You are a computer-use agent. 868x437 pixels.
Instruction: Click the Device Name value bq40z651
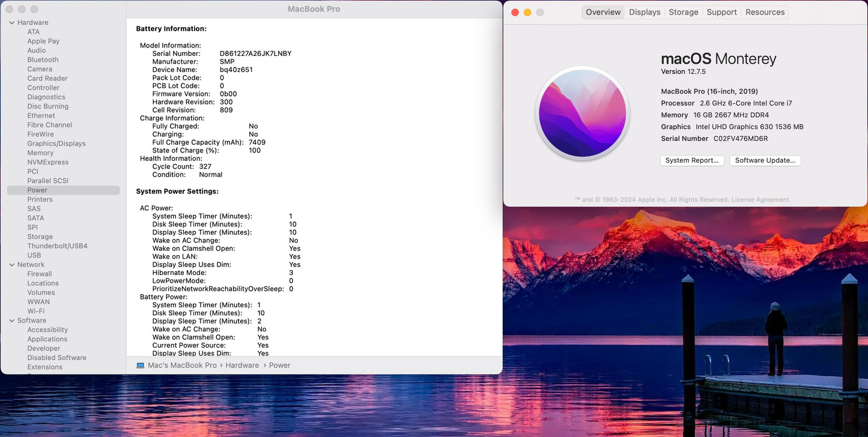point(236,70)
